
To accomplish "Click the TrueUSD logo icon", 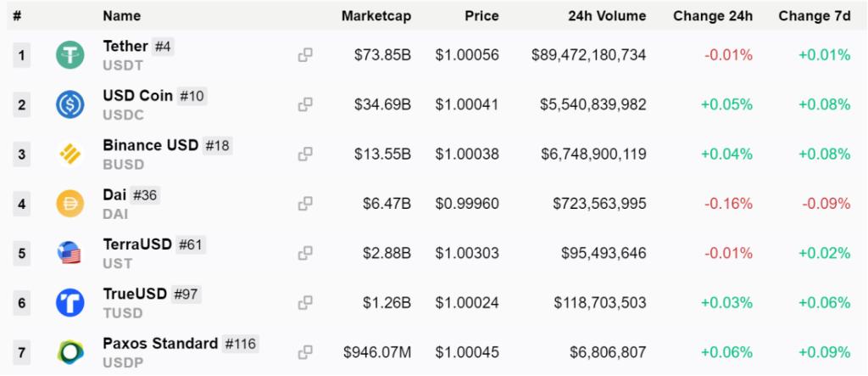I will tap(70, 302).
